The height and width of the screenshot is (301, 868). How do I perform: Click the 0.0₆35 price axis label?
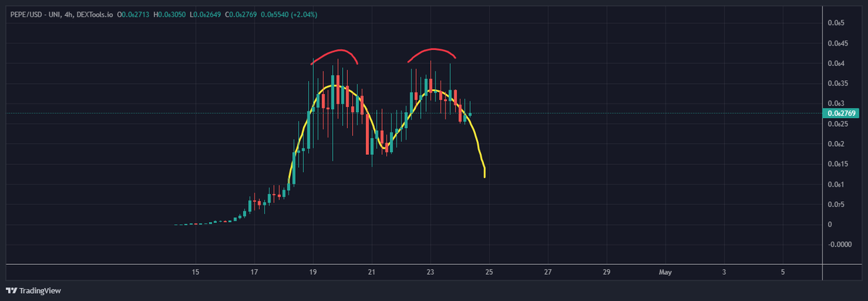[x=837, y=83]
